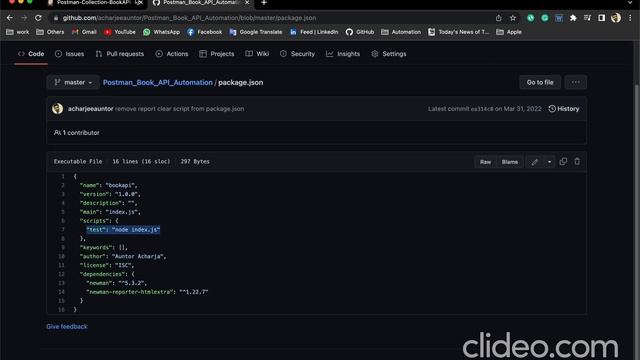Screen dimensions: 640x360
Task: Click the browser forward arrow
Action: [24, 18]
